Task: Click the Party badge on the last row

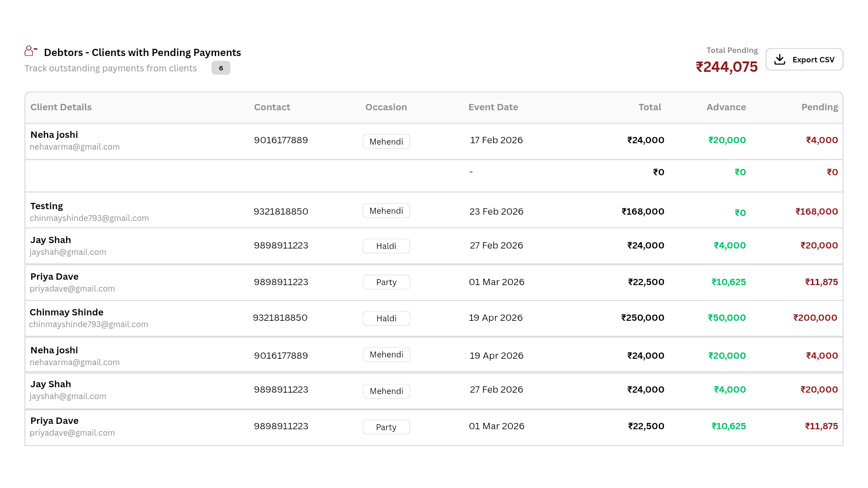Action: [386, 427]
